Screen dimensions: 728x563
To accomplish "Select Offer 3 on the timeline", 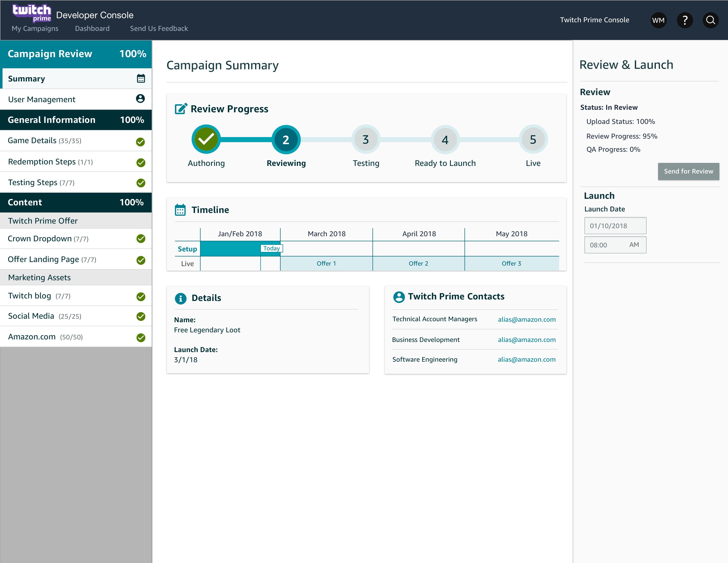I will point(512,264).
